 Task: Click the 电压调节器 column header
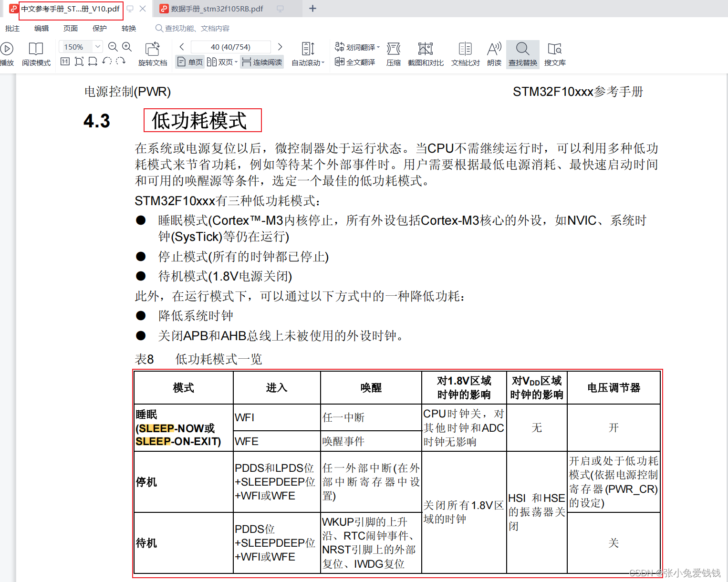coord(614,388)
